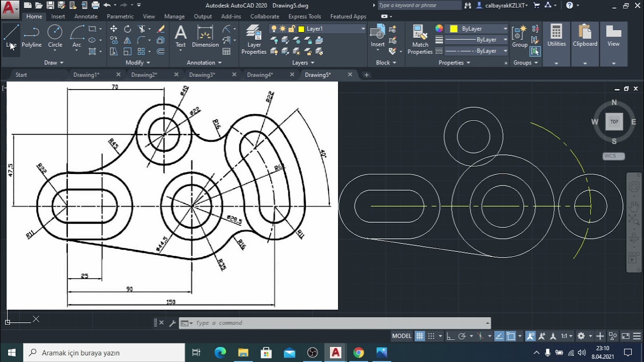Open the color wheel object color picker

(439, 29)
